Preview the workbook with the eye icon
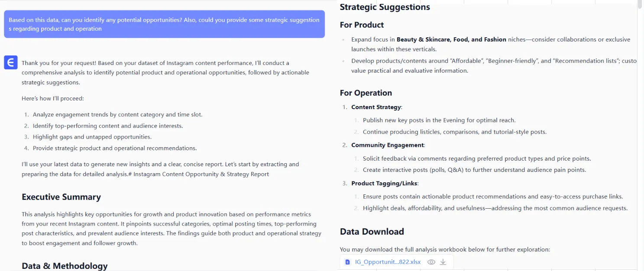This screenshot has width=644, height=271. [431, 262]
